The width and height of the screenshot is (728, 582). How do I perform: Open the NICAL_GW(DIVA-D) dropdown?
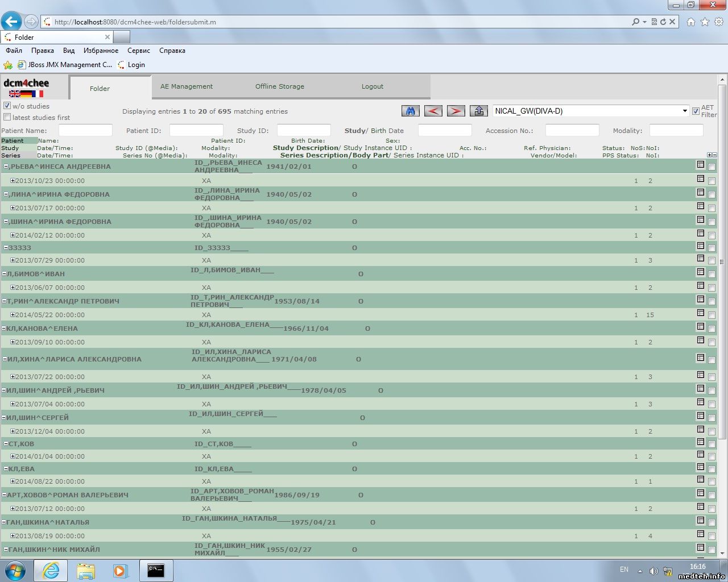pos(685,111)
